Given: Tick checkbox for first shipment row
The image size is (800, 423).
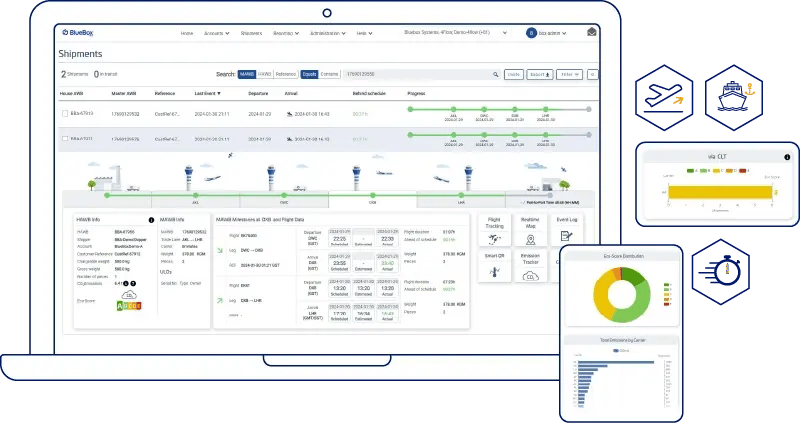Looking at the screenshot, I should click(65, 114).
